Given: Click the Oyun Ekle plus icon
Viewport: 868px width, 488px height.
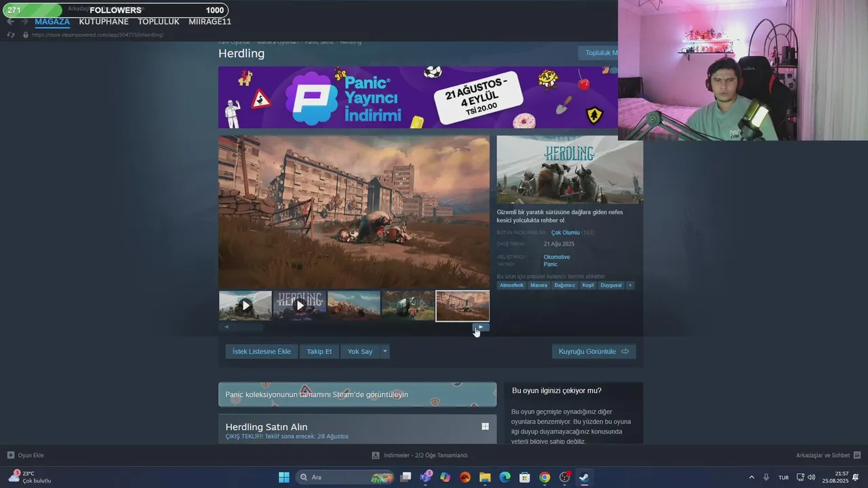Looking at the screenshot, I should click(10, 455).
